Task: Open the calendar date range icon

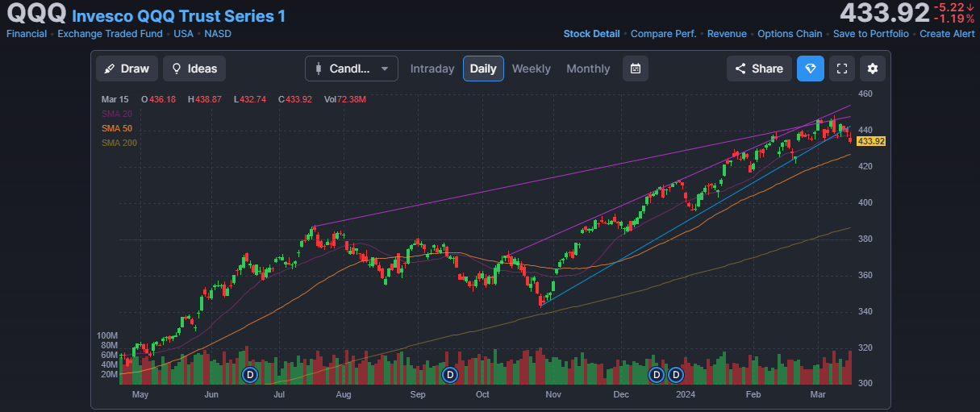Action: click(x=636, y=69)
